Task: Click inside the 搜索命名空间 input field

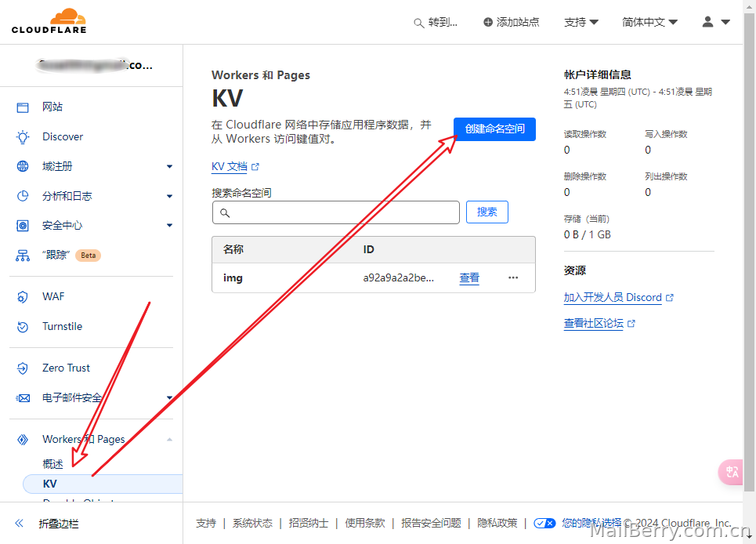Action: (335, 212)
